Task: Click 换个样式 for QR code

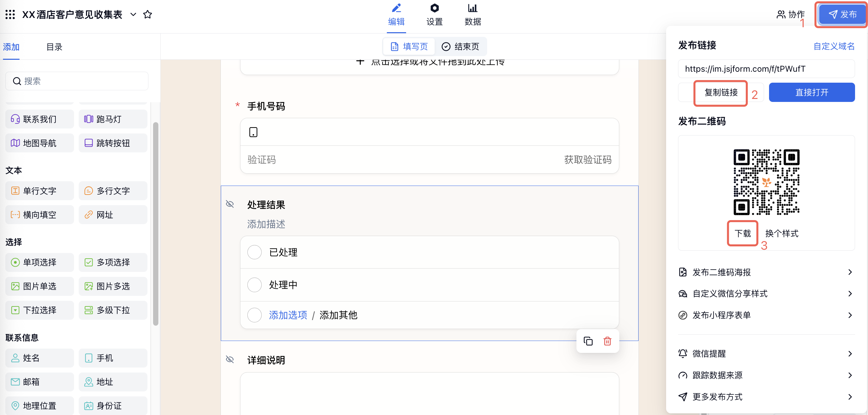Action: (782, 233)
